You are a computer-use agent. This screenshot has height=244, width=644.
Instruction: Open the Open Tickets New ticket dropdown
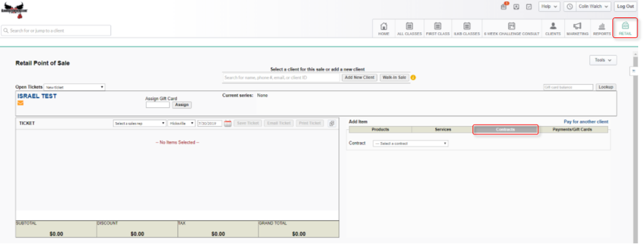coord(74,87)
